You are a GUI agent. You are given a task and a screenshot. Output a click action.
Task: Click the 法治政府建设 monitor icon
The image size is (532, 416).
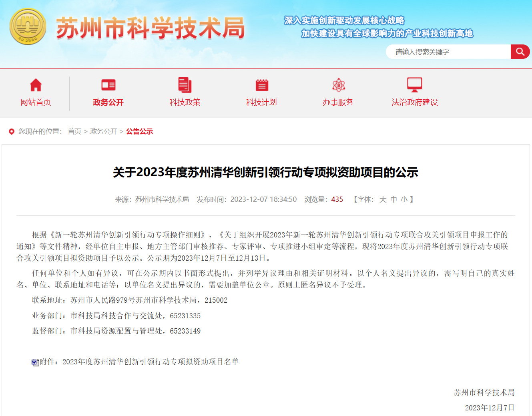(x=414, y=85)
